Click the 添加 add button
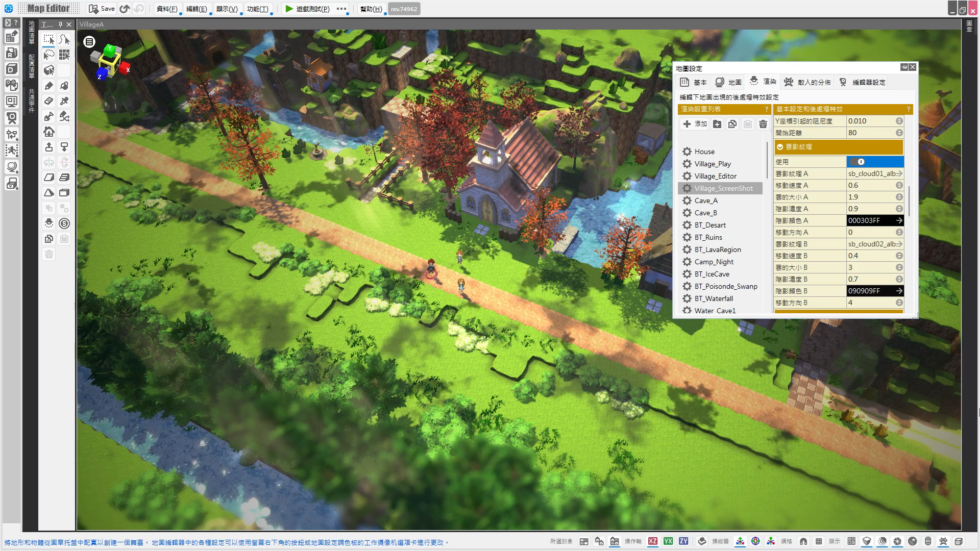The height and width of the screenshot is (551, 980). click(x=695, y=124)
